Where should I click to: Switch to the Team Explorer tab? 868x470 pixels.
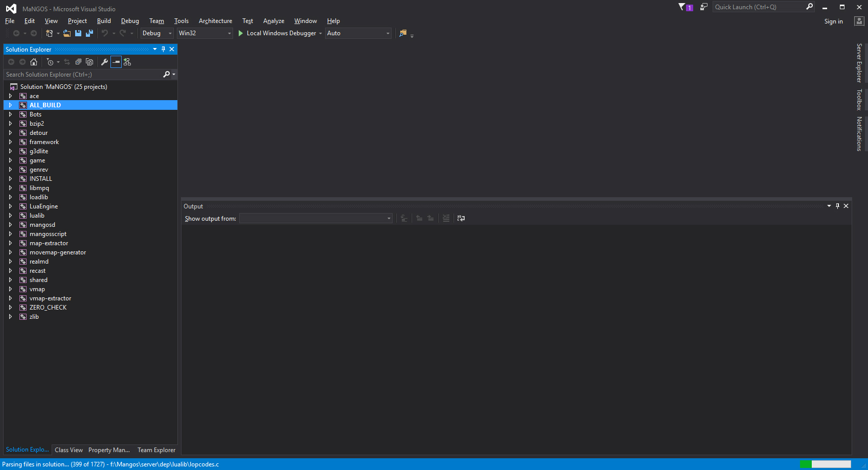pos(156,450)
